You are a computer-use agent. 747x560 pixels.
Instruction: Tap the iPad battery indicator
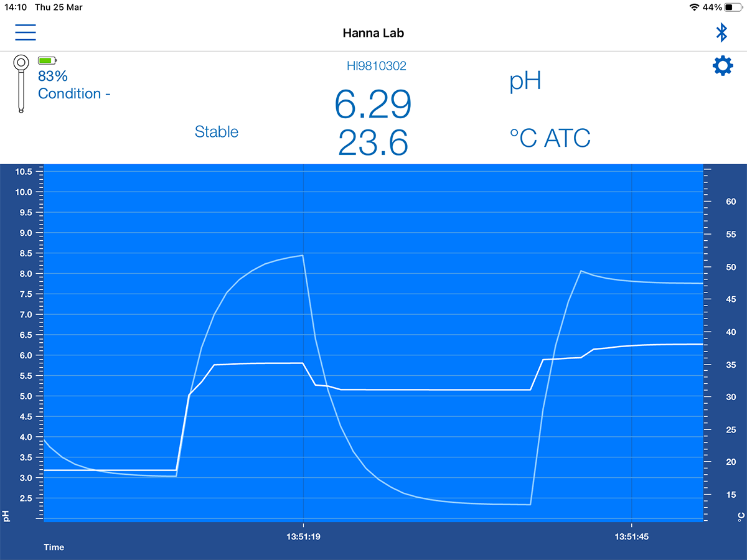point(733,7)
